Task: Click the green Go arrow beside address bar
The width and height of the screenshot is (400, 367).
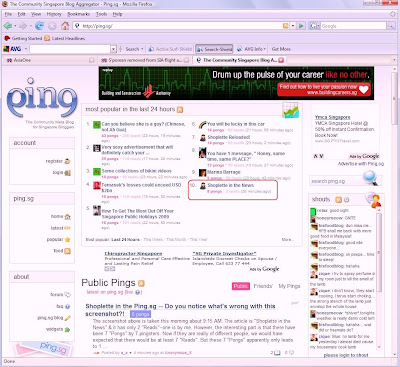Action: click(301, 26)
